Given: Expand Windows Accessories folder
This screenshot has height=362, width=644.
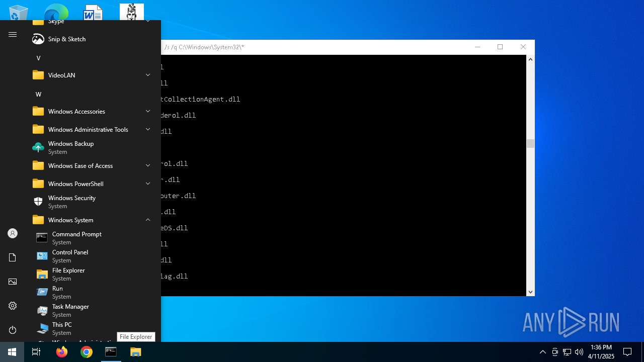Looking at the screenshot, I should 91,112.
